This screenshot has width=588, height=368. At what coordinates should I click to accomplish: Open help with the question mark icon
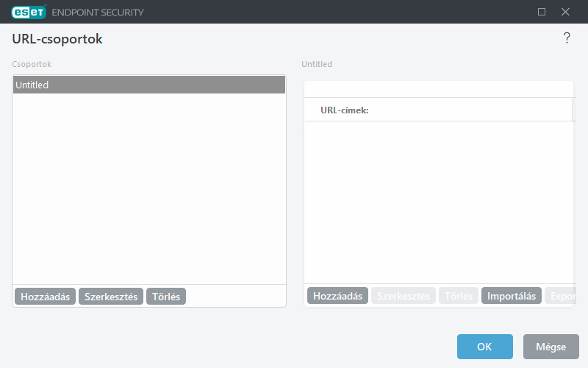[x=566, y=38]
